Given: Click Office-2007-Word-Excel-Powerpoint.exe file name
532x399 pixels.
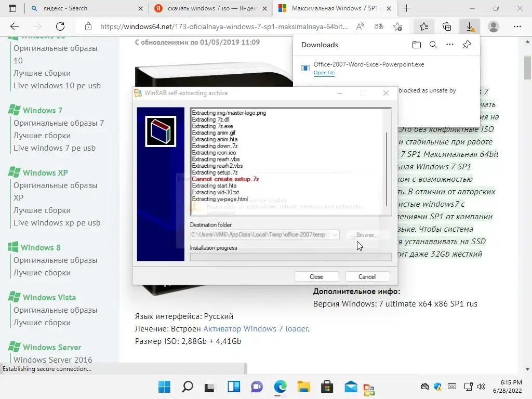Looking at the screenshot, I should point(369,64).
